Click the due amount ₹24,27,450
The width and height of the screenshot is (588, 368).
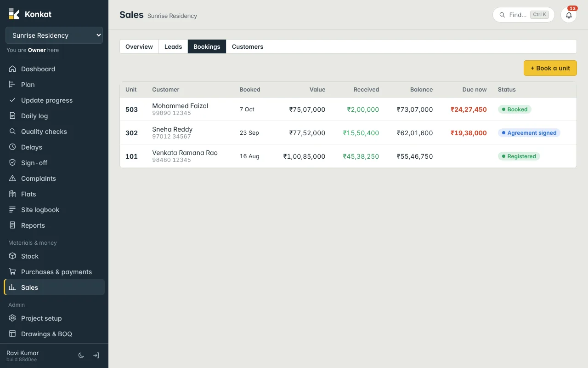pos(469,109)
